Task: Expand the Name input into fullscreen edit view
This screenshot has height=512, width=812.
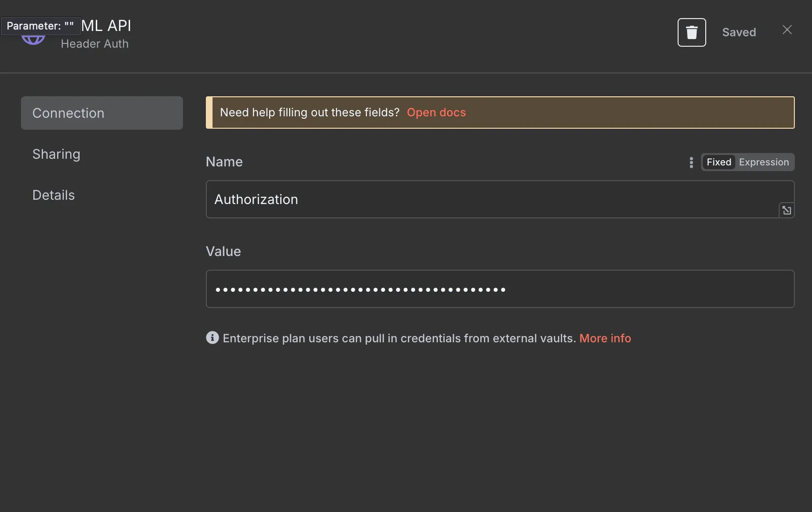Action: click(786, 210)
